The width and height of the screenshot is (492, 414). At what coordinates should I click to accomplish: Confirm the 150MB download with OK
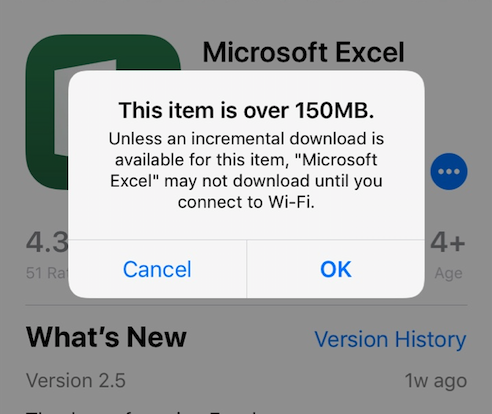click(336, 269)
